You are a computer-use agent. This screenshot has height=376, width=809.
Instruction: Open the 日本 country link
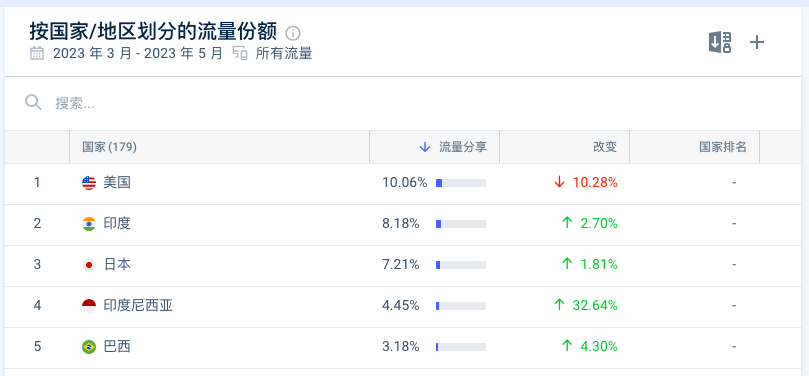pos(117,265)
